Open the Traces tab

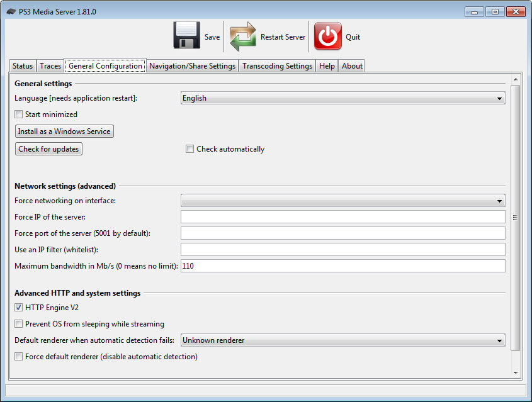click(50, 66)
